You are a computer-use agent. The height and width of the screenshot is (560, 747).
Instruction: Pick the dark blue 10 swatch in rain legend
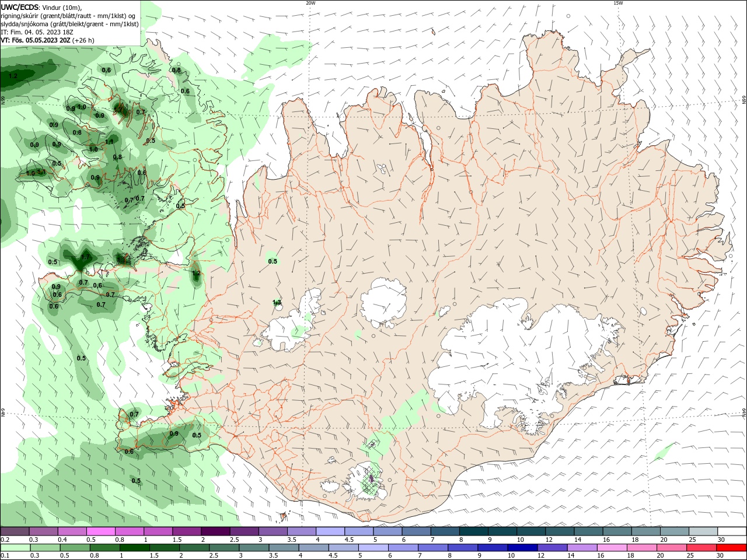coord(521,548)
